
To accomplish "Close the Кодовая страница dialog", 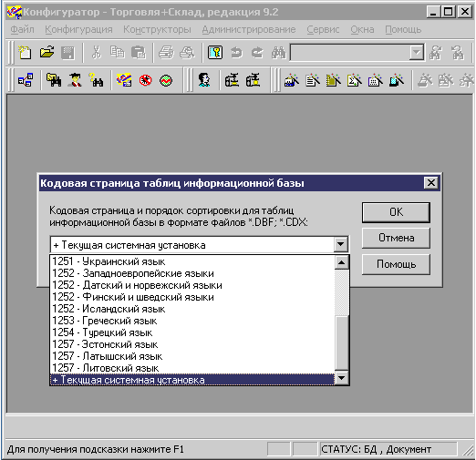I will coord(431,183).
